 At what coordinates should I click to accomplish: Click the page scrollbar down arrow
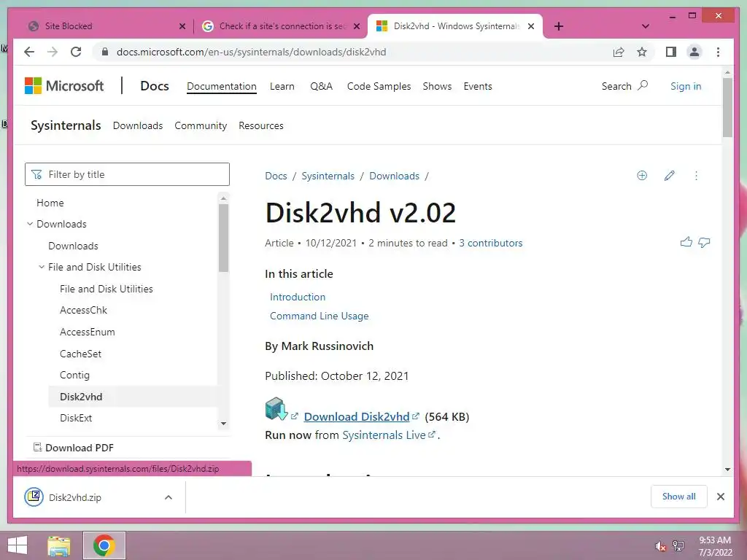pyautogui.click(x=727, y=470)
